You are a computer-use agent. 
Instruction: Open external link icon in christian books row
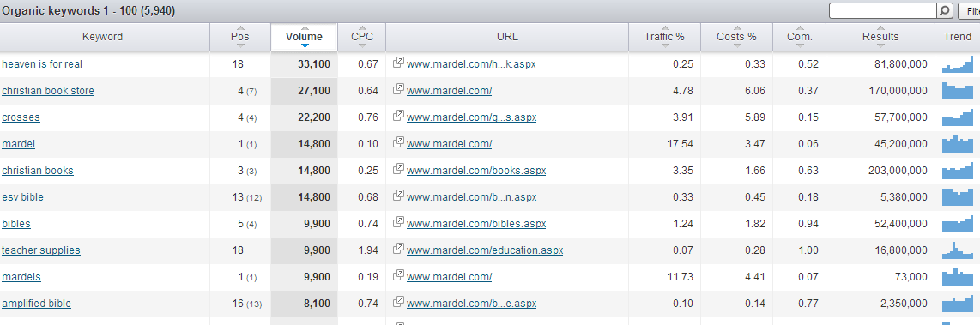[x=397, y=170]
